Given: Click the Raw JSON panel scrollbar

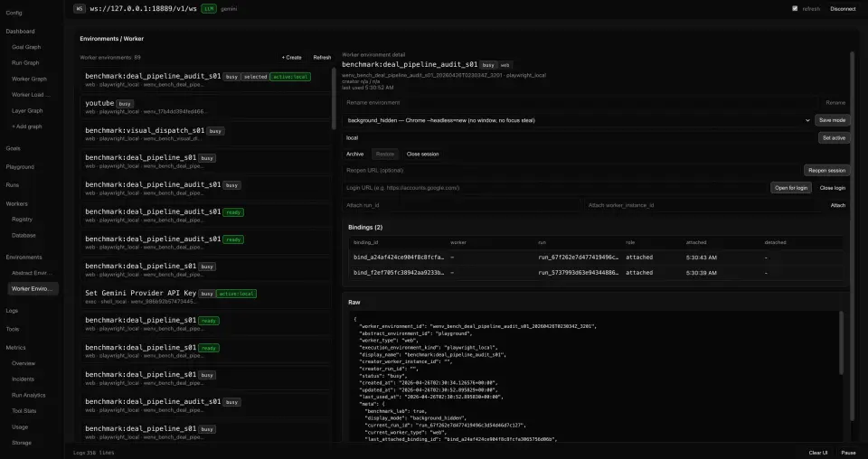Looking at the screenshot, I should pyautogui.click(x=840, y=342).
